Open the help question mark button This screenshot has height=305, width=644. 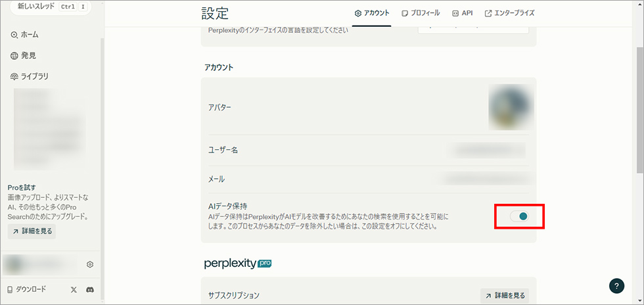click(x=616, y=286)
